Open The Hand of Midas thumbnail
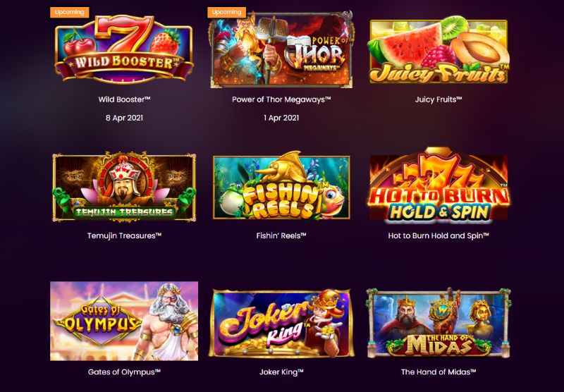Viewport: 564px width, 392px height. tap(439, 323)
